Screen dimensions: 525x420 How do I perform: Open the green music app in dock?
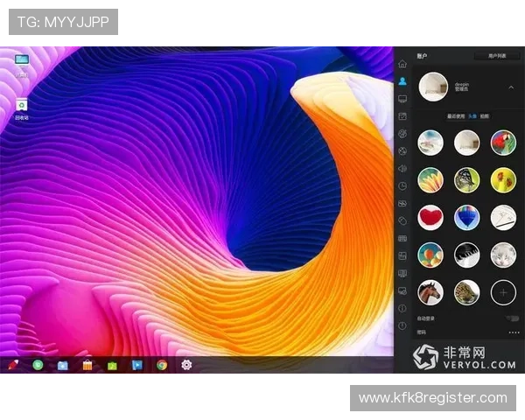[112, 366]
